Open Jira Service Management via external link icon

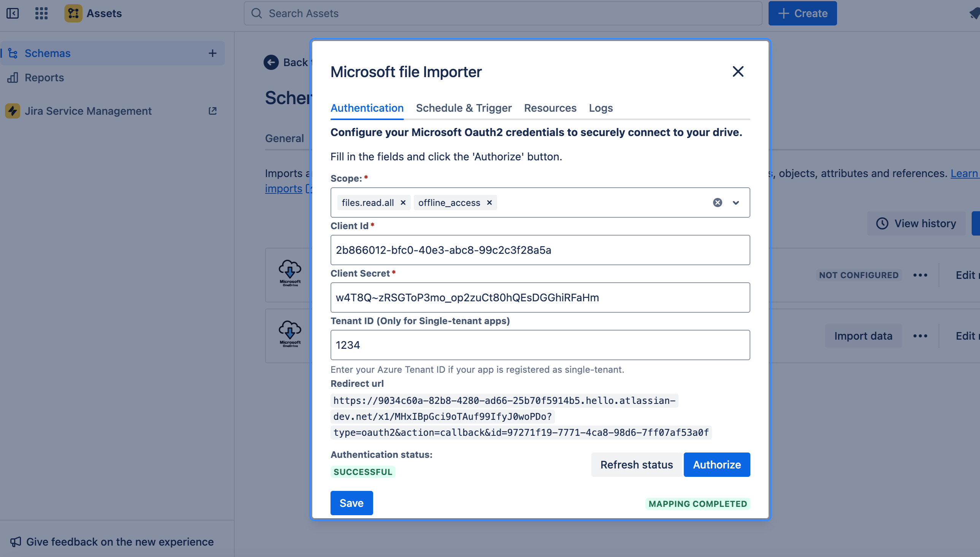(213, 111)
